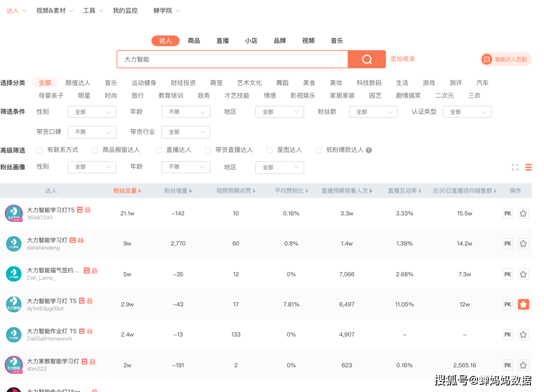Image resolution: width=544 pixels, height=392 pixels.
Task: Switch to grid view layout icon
Action: tap(515, 167)
